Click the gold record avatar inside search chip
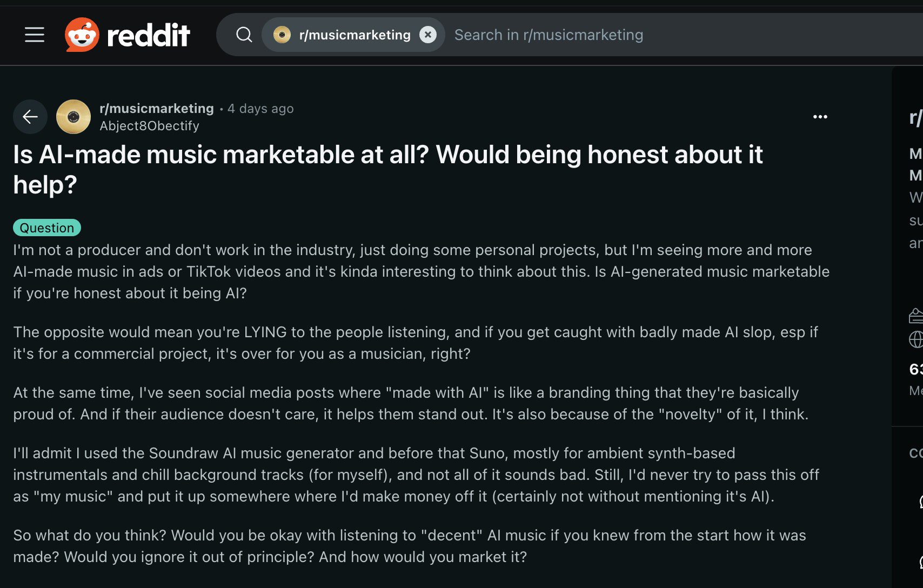 (282, 35)
